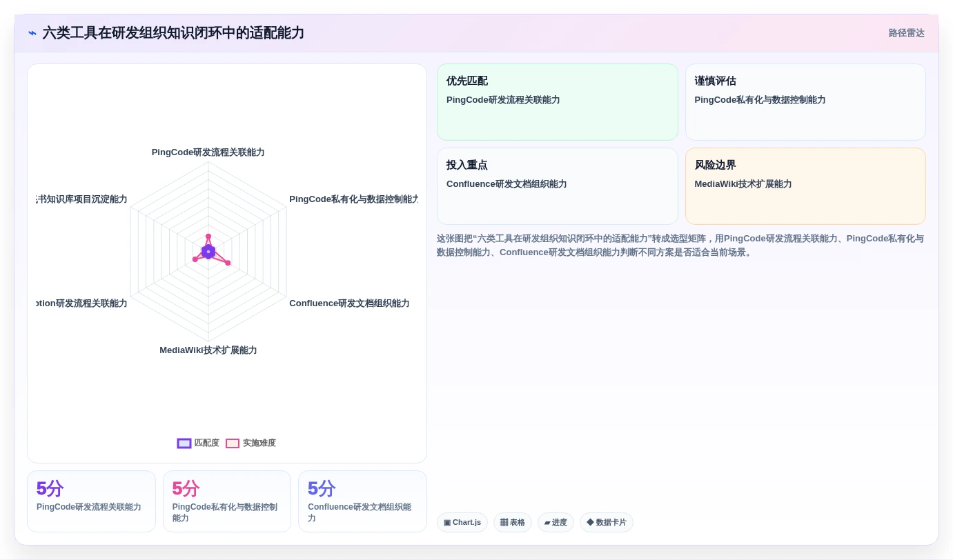This screenshot has height=560, width=953.
Task: Open the 风险边界 card
Action: pos(805,186)
